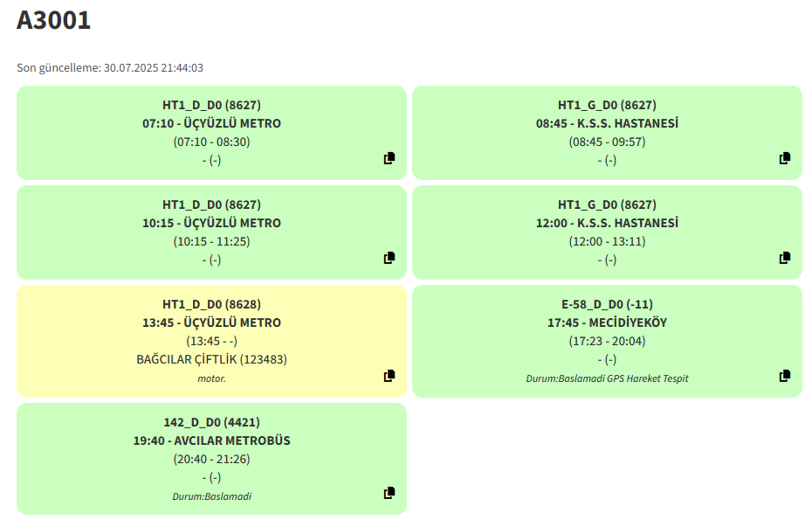This screenshot has height=520, width=812.
Task: Click the motor. note in yellow card
Action: tap(212, 378)
